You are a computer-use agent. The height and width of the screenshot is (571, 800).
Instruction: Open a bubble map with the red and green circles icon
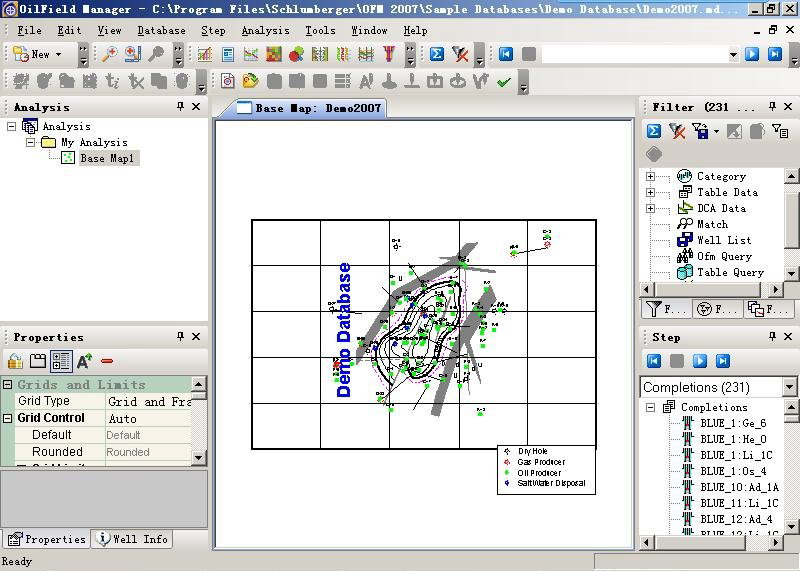point(296,54)
